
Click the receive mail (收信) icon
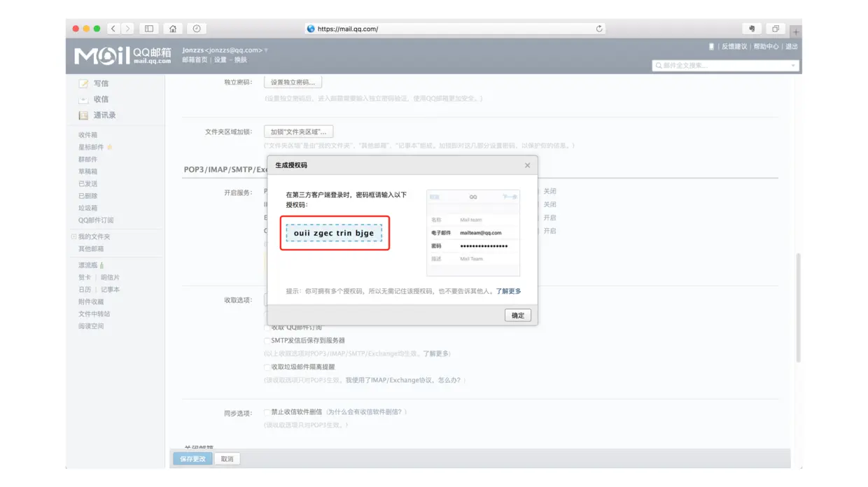tap(83, 99)
